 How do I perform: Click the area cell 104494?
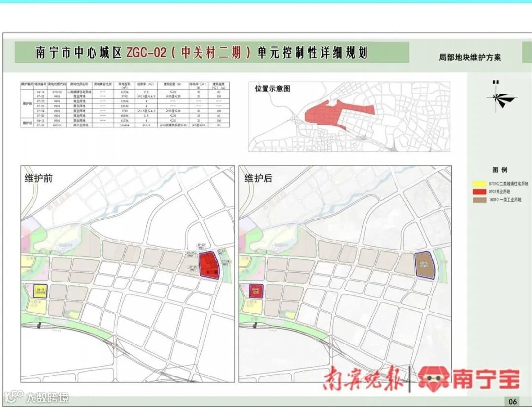click(125, 125)
